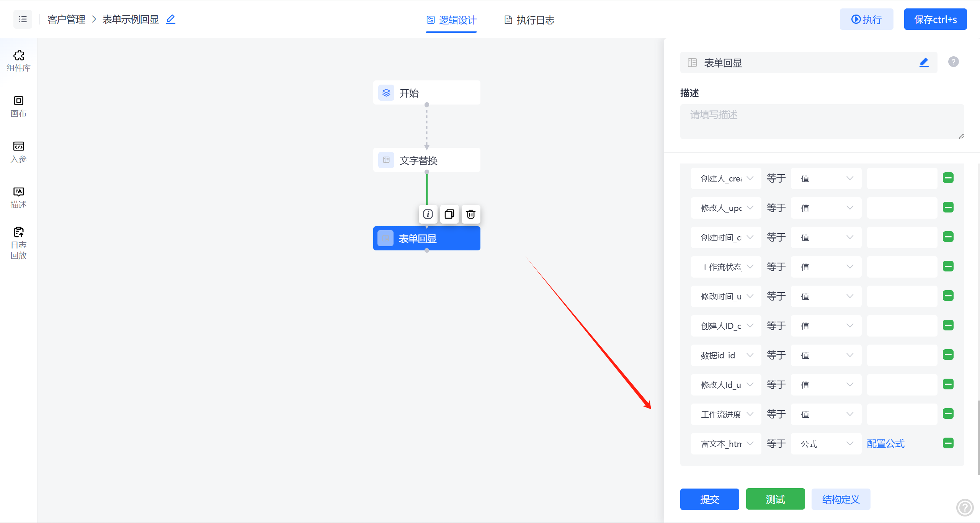Select the 画布 canvas icon in sidebar

pyautogui.click(x=18, y=106)
